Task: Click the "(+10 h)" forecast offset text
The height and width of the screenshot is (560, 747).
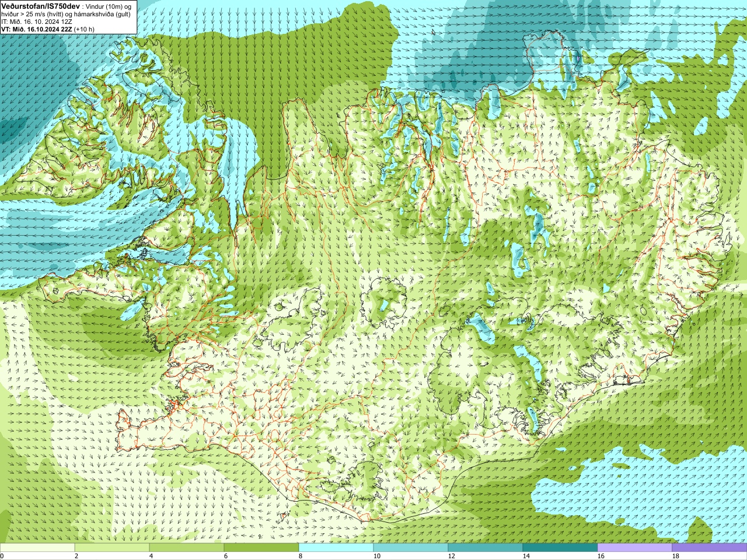Action: pyautogui.click(x=85, y=29)
